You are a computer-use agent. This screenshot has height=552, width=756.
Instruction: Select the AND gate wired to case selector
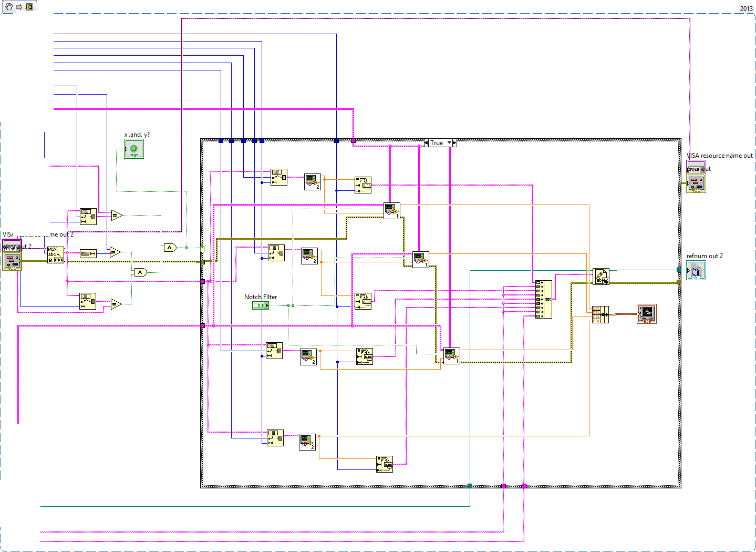(170, 248)
